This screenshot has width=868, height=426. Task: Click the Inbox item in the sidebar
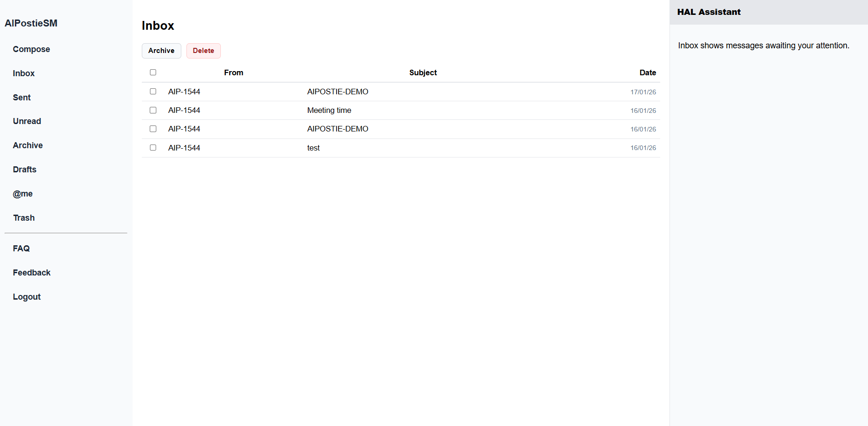coord(24,73)
